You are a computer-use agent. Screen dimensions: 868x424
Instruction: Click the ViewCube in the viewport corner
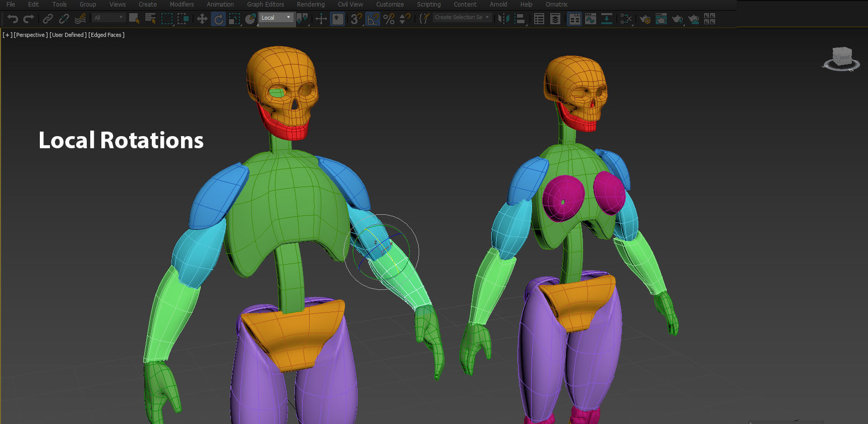click(x=841, y=59)
